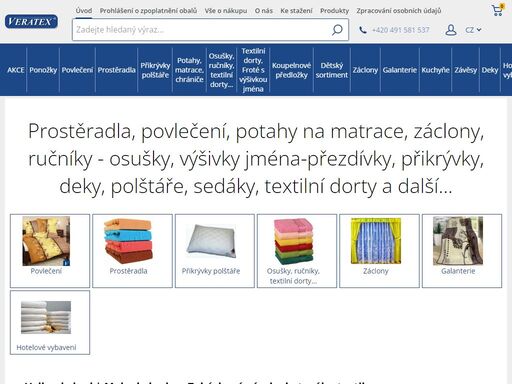Screen dimensions: 512x384
Task: Click Osušky, ručníky, textilní dorty tile label
Action: pos(293,276)
